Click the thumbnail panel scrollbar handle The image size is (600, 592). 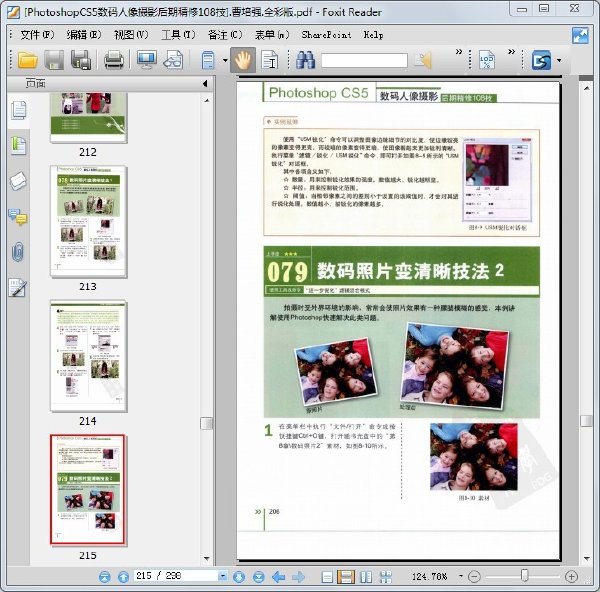207,423
